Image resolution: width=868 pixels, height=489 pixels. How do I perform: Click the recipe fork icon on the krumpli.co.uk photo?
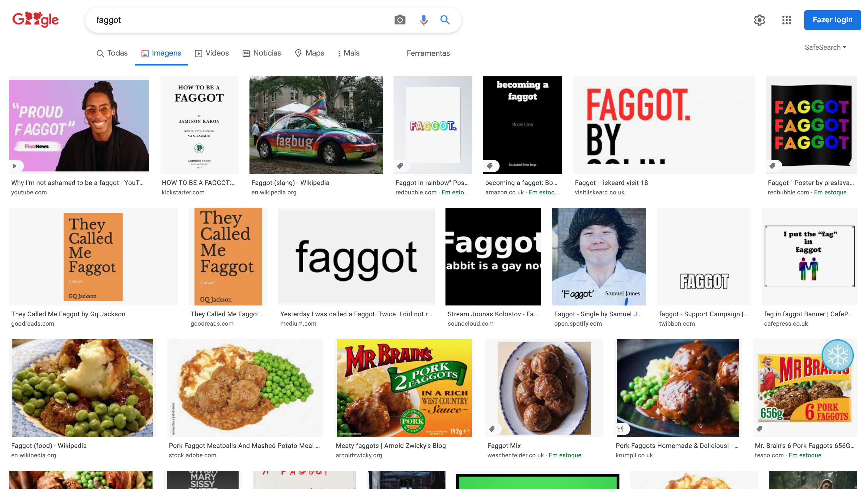620,429
